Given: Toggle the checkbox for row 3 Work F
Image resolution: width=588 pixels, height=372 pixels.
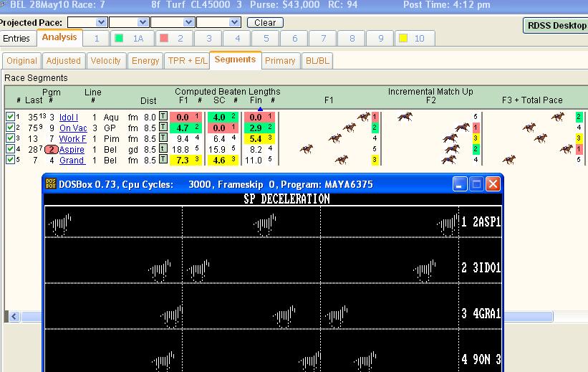Looking at the screenshot, I should coord(10,138).
